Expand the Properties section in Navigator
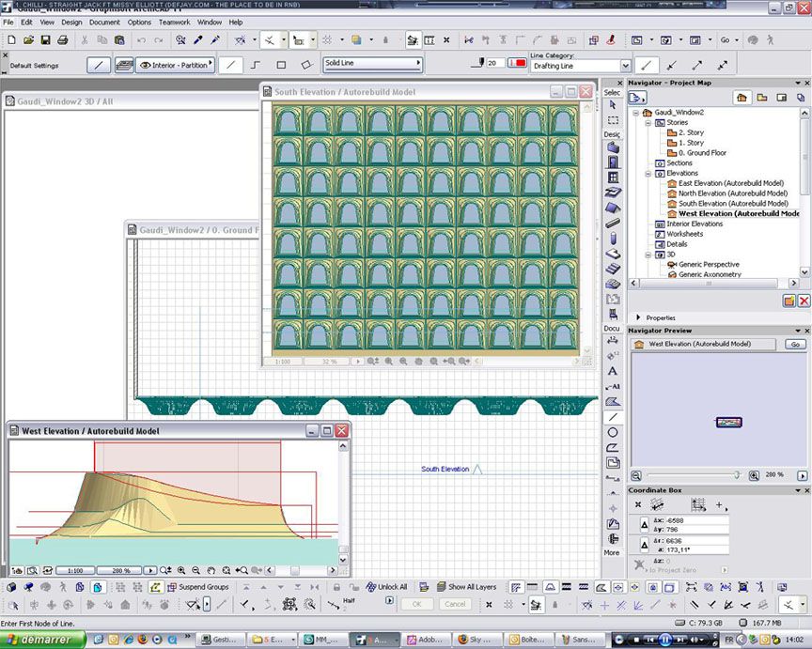 tap(638, 317)
